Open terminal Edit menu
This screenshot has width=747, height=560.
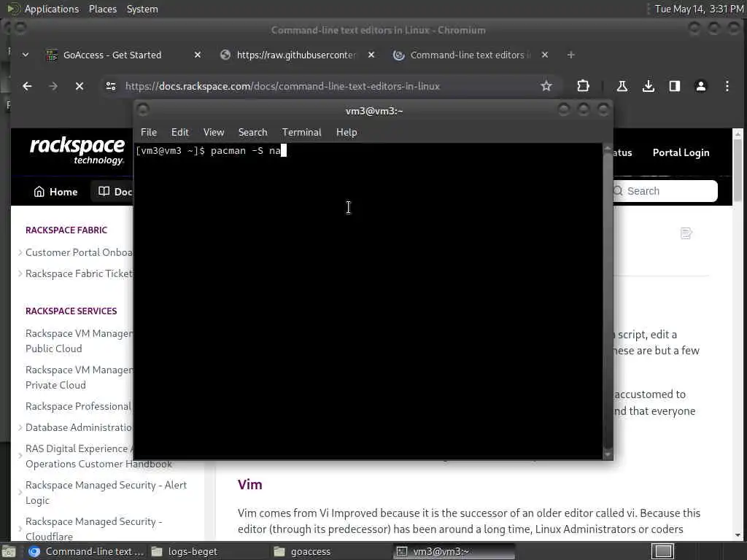(180, 133)
